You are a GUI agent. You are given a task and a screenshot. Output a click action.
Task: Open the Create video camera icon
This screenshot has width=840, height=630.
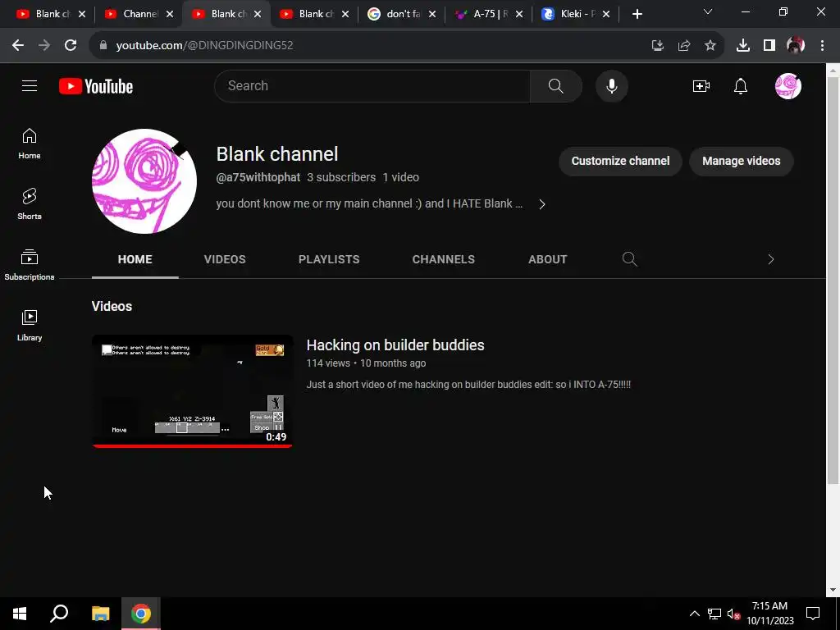[x=701, y=85]
